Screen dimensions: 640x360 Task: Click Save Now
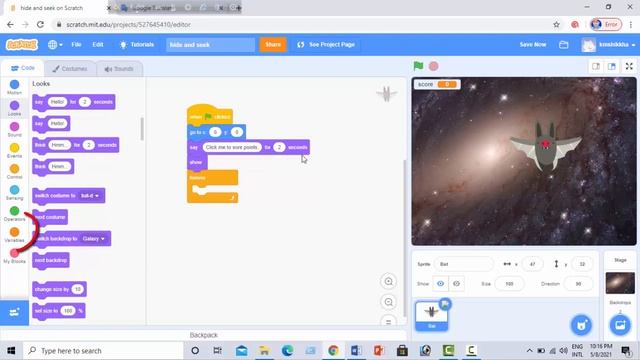coord(533,44)
